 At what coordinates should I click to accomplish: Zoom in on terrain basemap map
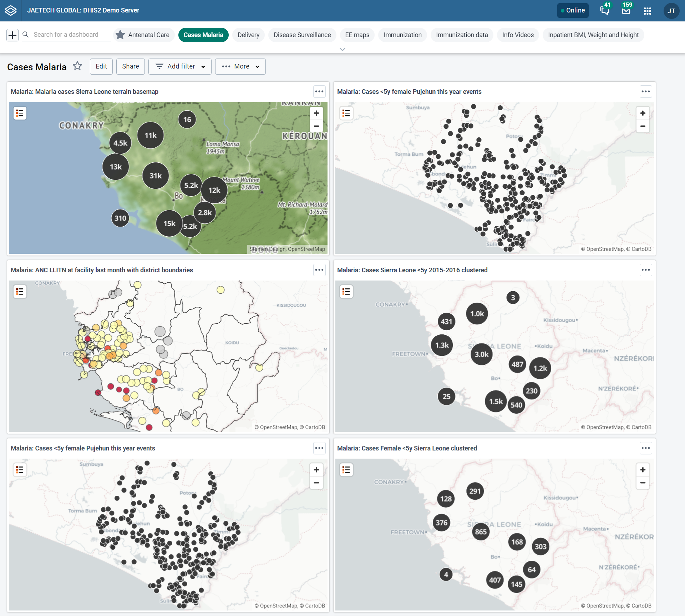[x=316, y=113]
